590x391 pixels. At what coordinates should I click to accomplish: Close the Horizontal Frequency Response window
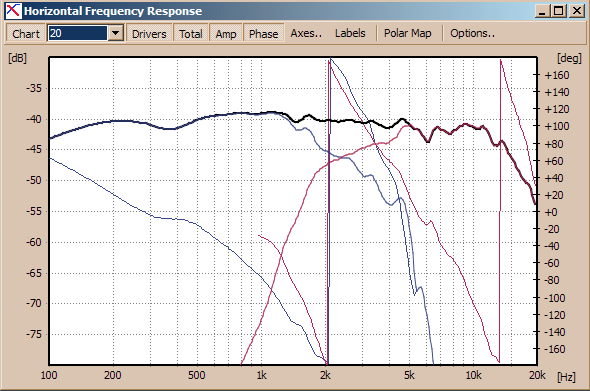point(576,11)
